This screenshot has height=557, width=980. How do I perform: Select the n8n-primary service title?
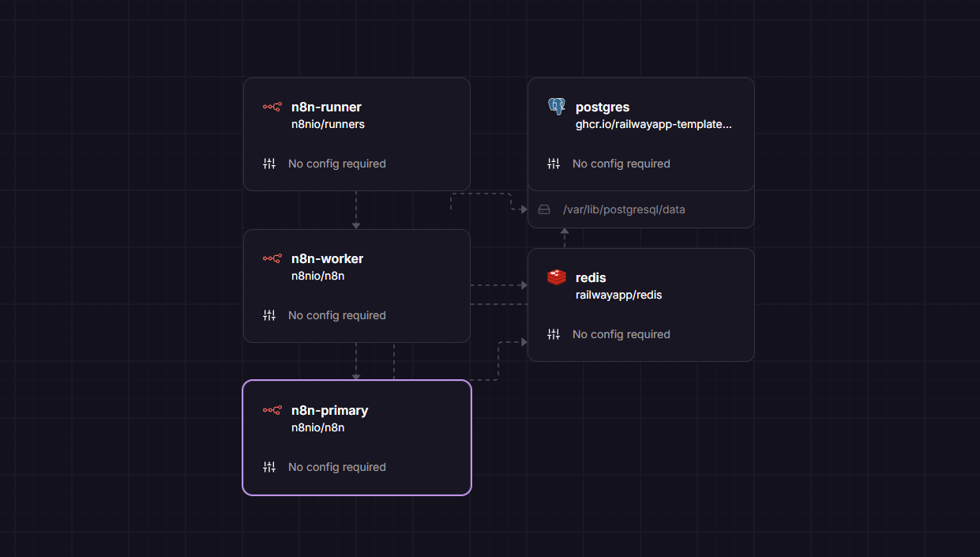pyautogui.click(x=329, y=410)
